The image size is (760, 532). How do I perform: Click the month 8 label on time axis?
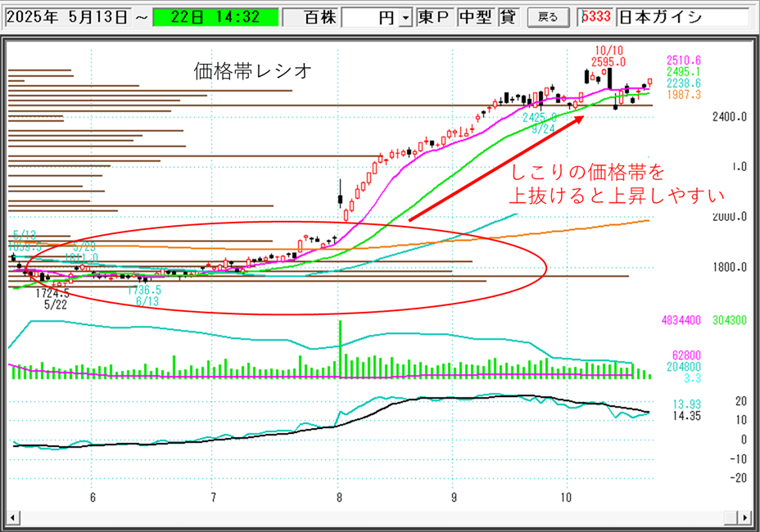[x=338, y=497]
